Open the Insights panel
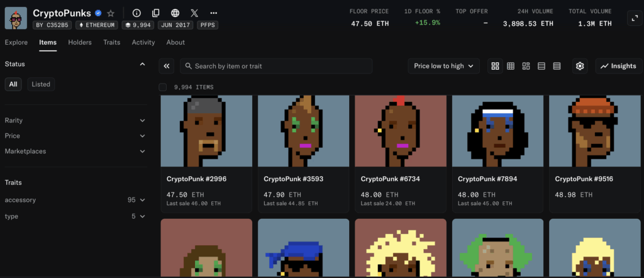The image size is (644, 278). coord(619,66)
